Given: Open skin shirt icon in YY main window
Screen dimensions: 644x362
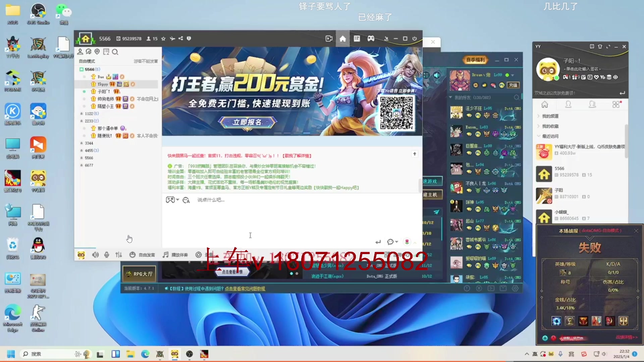Looking at the screenshot, I should (x=600, y=47).
